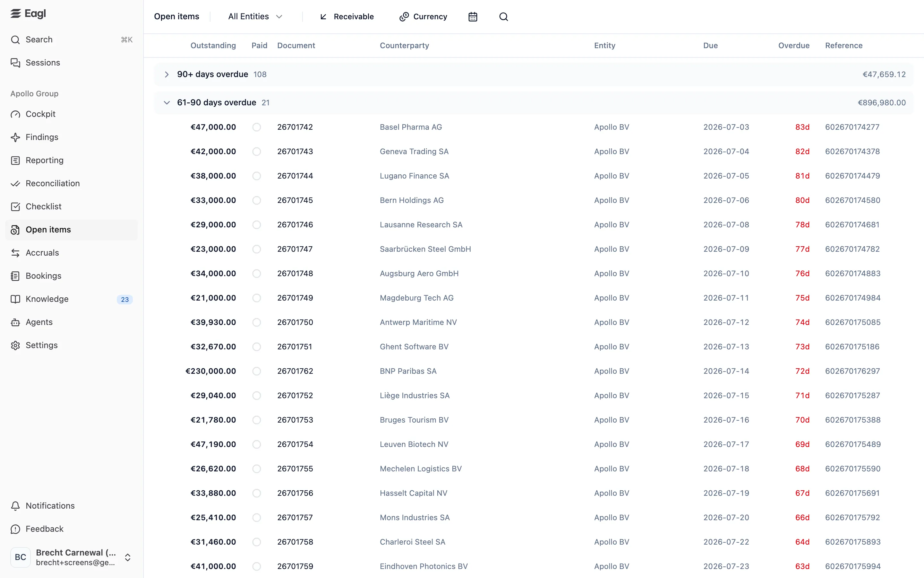Open Mechelen Logistics BV counterparty link

click(421, 469)
